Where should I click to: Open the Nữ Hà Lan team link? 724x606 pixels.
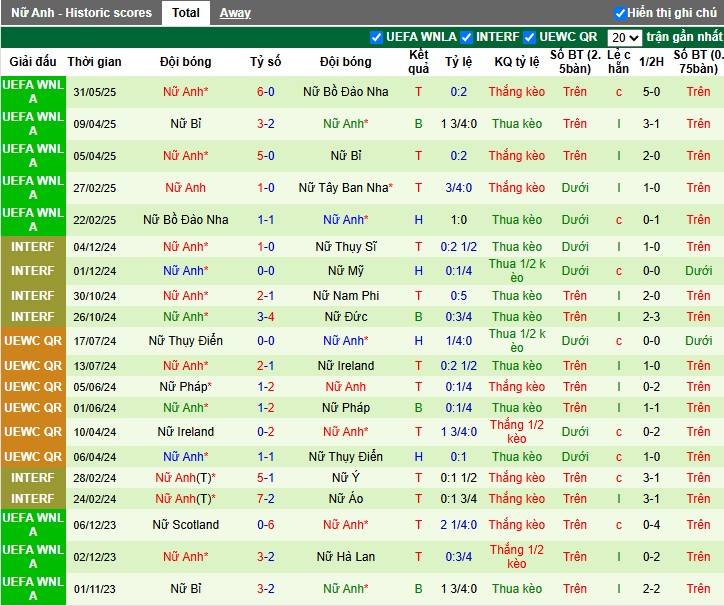(345, 557)
